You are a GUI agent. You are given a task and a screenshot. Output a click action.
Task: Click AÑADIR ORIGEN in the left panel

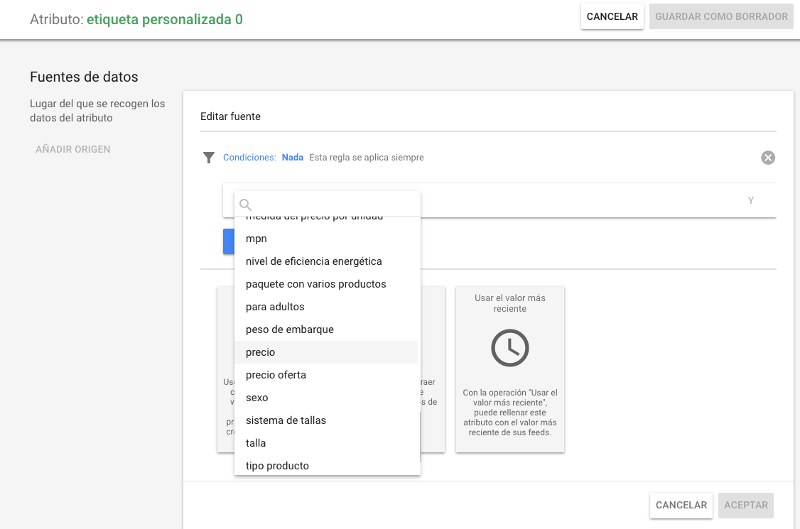pos(73,149)
